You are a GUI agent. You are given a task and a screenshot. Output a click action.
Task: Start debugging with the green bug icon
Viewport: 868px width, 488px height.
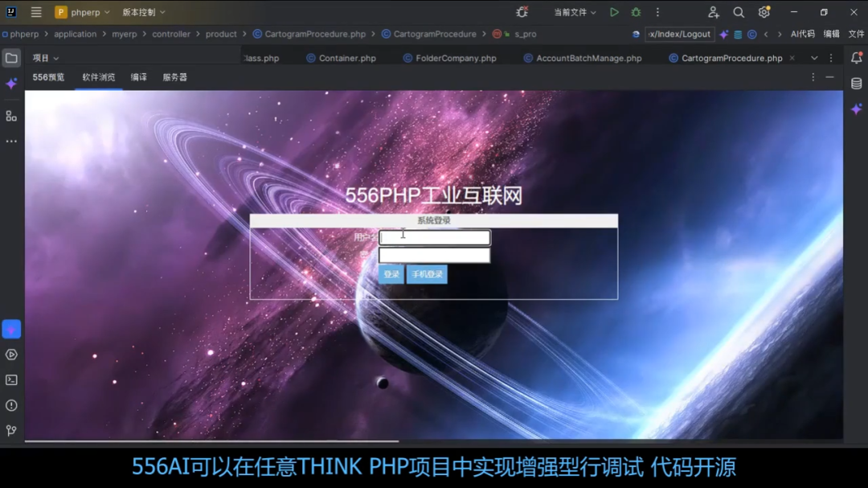point(636,11)
